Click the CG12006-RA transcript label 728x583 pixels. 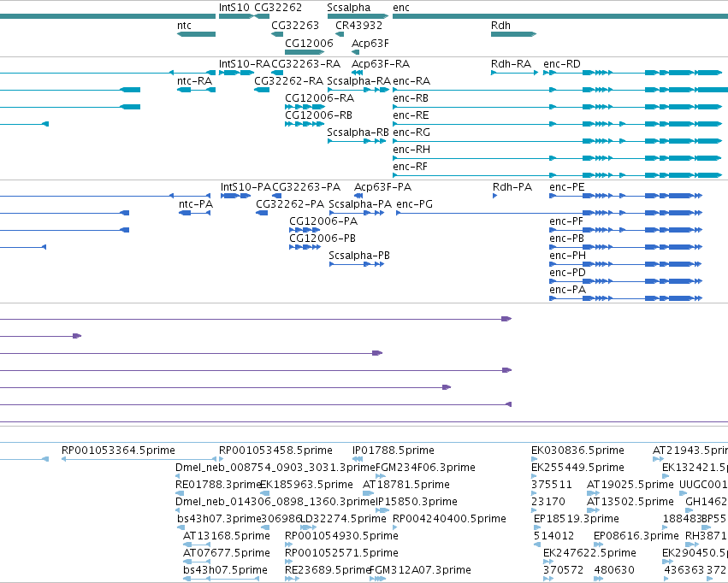319,98
